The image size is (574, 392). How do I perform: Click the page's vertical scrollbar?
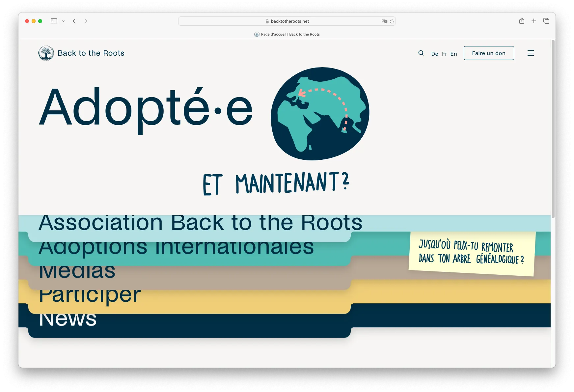point(553,129)
